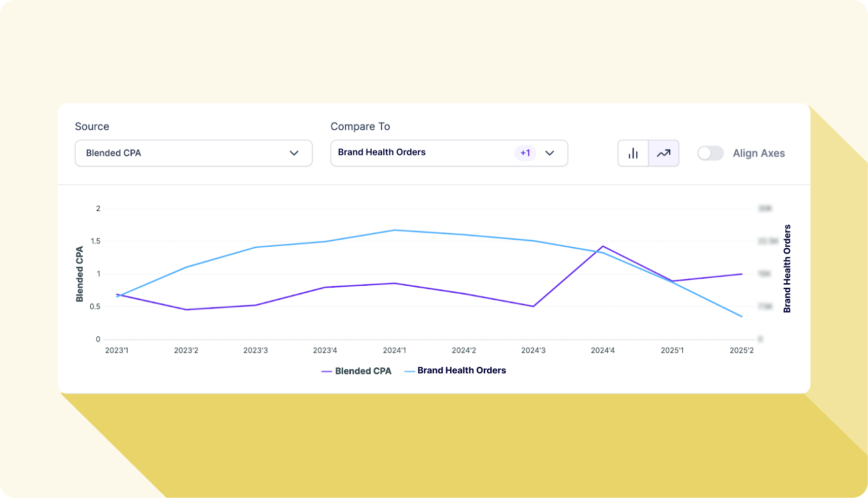Screen dimensions: 868x498
Task: Click the 2024'4 peak on the purple line
Action: click(602, 246)
